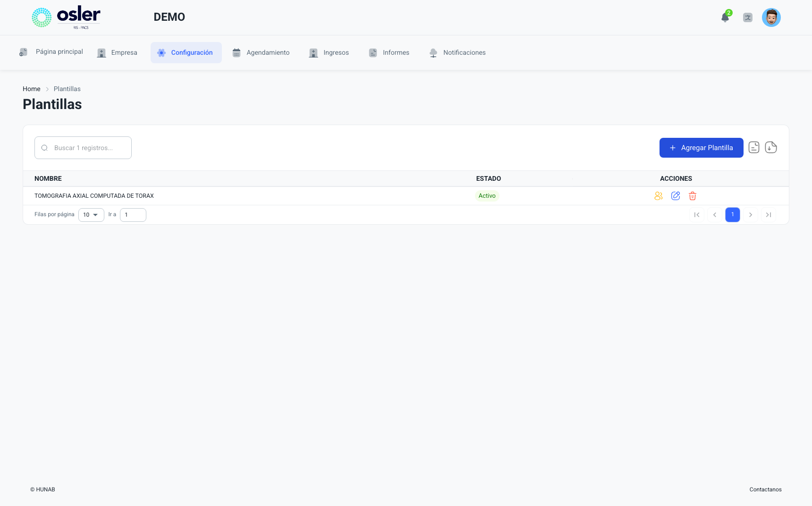Open the Informes menu
The image size is (812, 506).
pos(389,53)
